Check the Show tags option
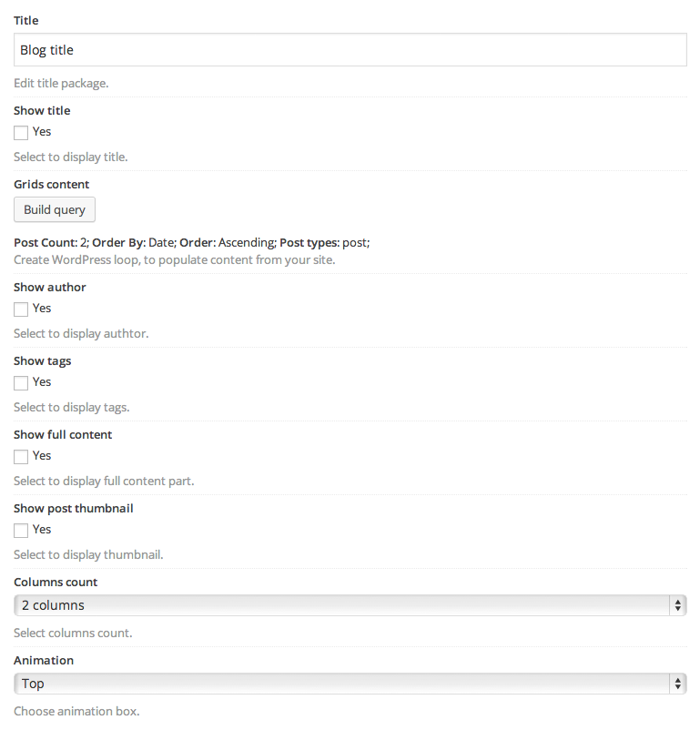700x730 pixels. tap(21, 383)
